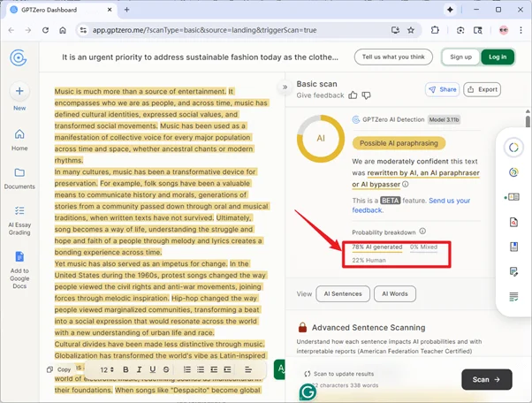
Task: Click the Log in button
Action: pyautogui.click(x=498, y=57)
